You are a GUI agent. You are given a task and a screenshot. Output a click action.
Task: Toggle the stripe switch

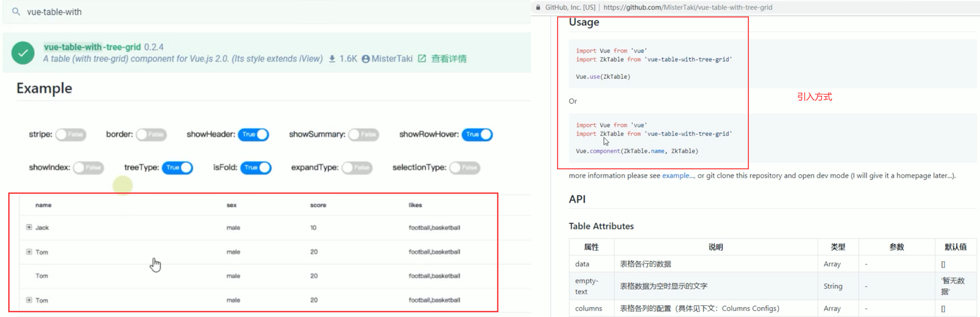pos(71,135)
